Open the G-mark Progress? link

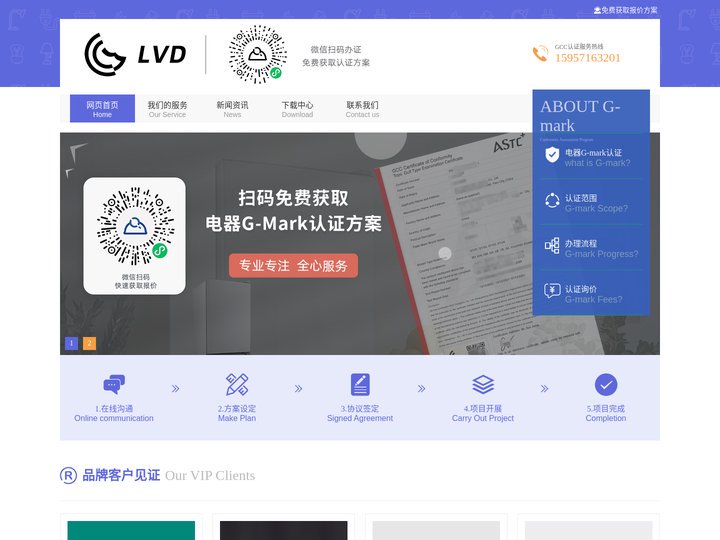pyautogui.click(x=602, y=254)
